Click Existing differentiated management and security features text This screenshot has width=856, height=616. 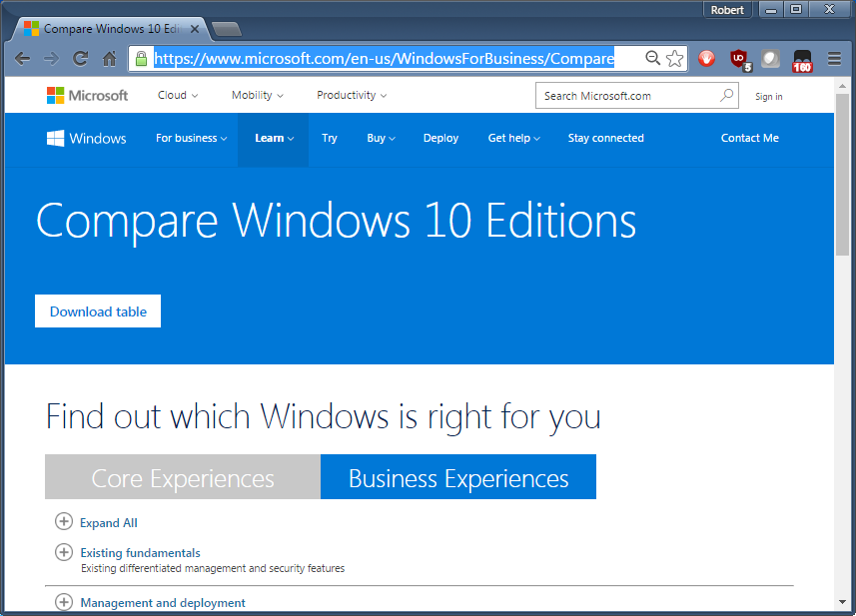tap(213, 568)
